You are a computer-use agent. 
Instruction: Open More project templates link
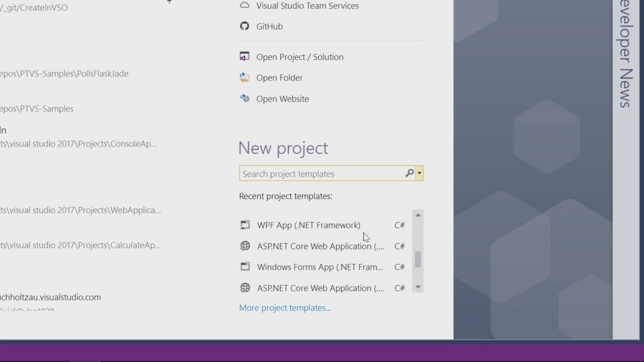pos(285,308)
